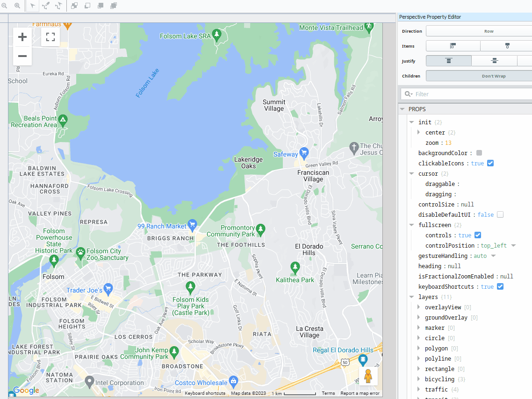This screenshot has width=532, height=399.
Task: Click the controlSize null value
Action: click(467, 205)
